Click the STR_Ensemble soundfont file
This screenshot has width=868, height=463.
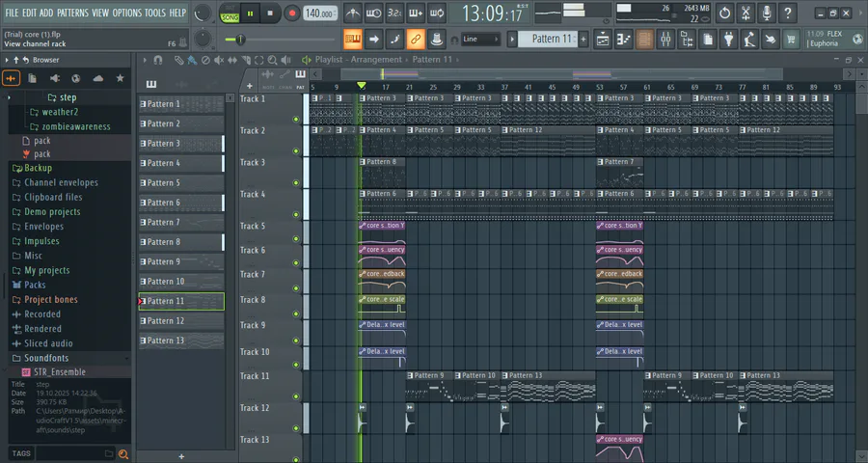click(60, 372)
